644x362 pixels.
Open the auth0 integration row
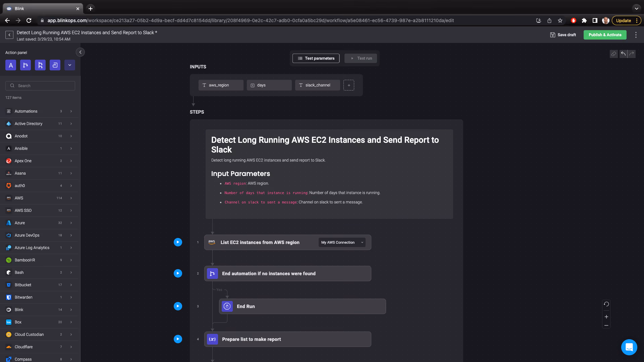[40, 186]
